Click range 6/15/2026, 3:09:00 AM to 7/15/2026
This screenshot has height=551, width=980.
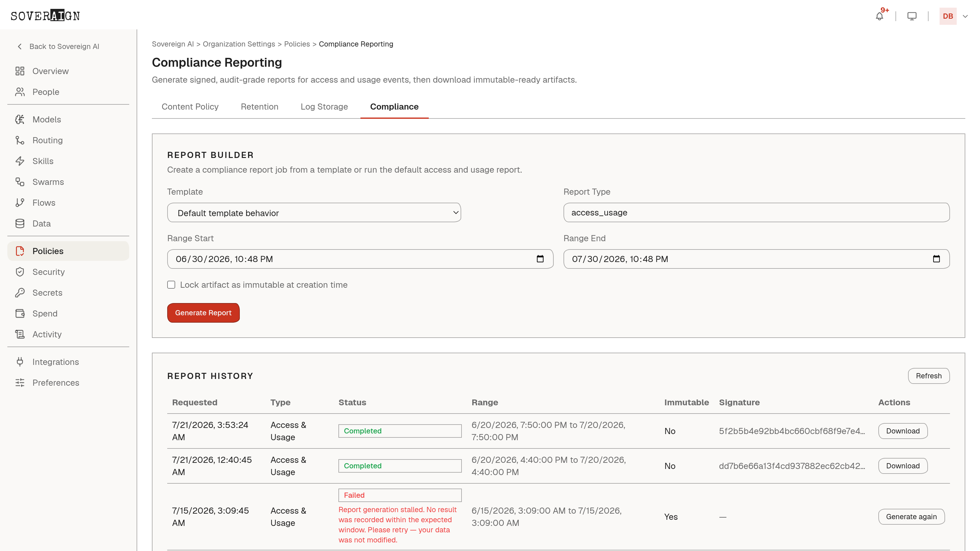click(x=547, y=517)
